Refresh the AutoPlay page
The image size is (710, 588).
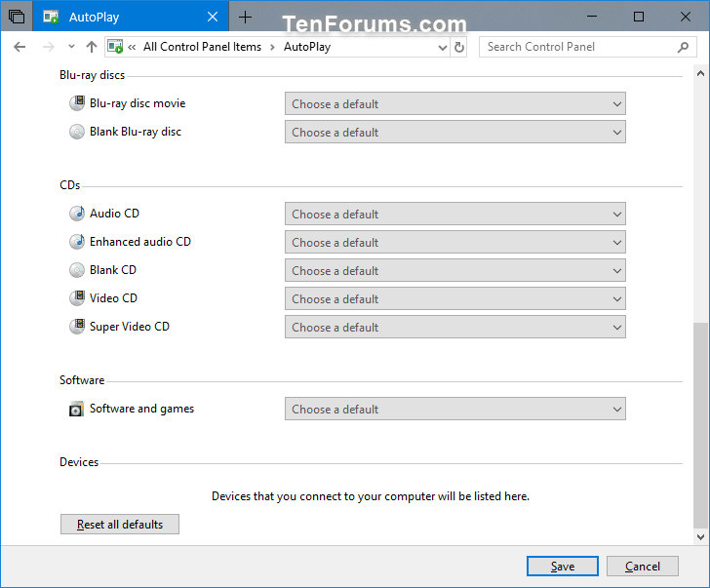(x=459, y=47)
